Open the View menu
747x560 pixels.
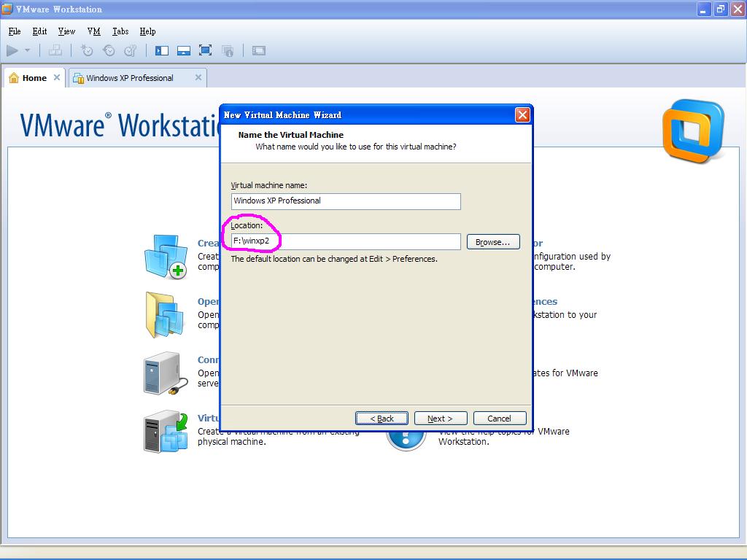tap(66, 31)
